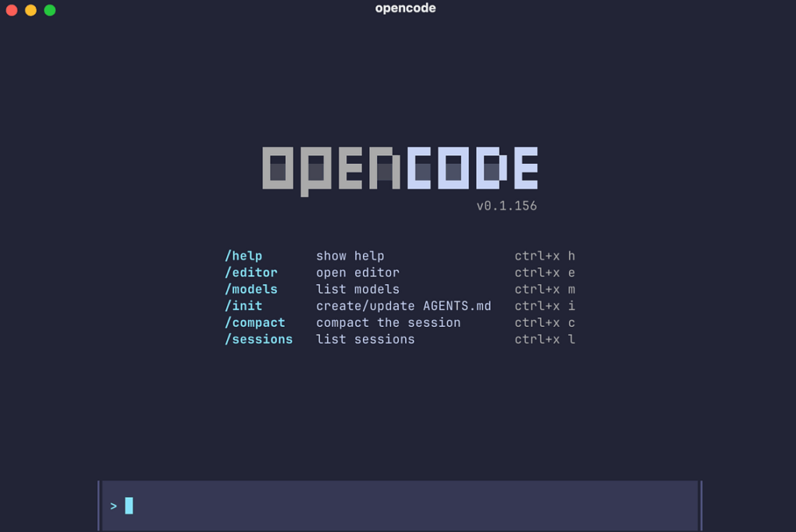The image size is (796, 532).
Task: Click /editor to open the editor
Action: click(x=250, y=273)
